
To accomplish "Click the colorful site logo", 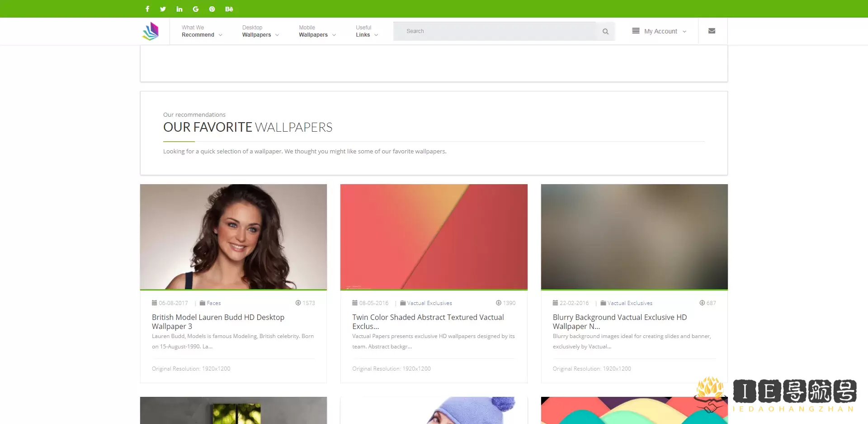I will [x=151, y=31].
